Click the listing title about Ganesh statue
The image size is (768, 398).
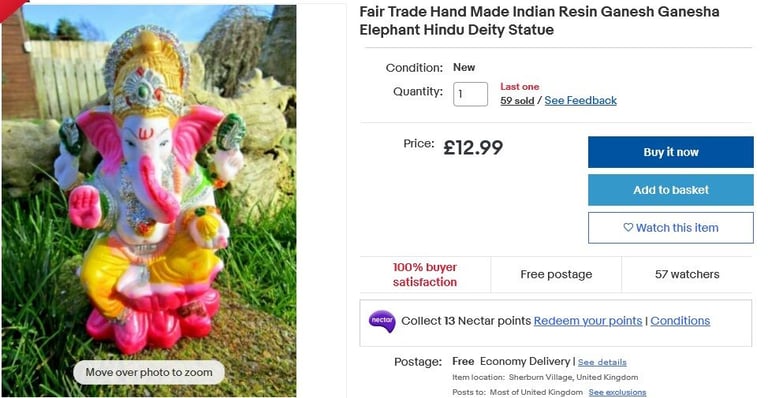click(x=539, y=21)
